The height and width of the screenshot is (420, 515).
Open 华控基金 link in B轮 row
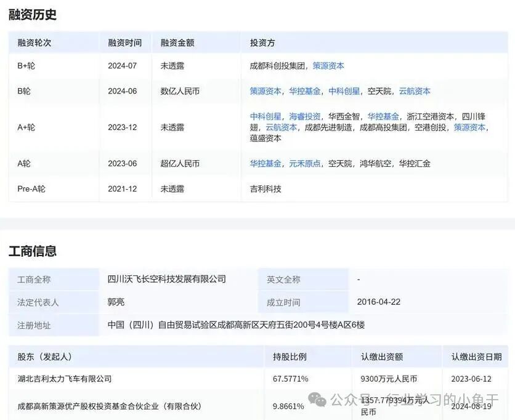pyautogui.click(x=305, y=91)
